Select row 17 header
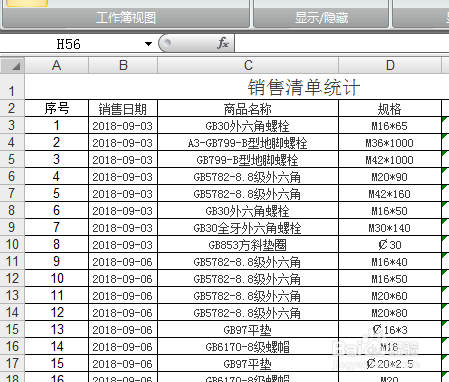 (12, 363)
